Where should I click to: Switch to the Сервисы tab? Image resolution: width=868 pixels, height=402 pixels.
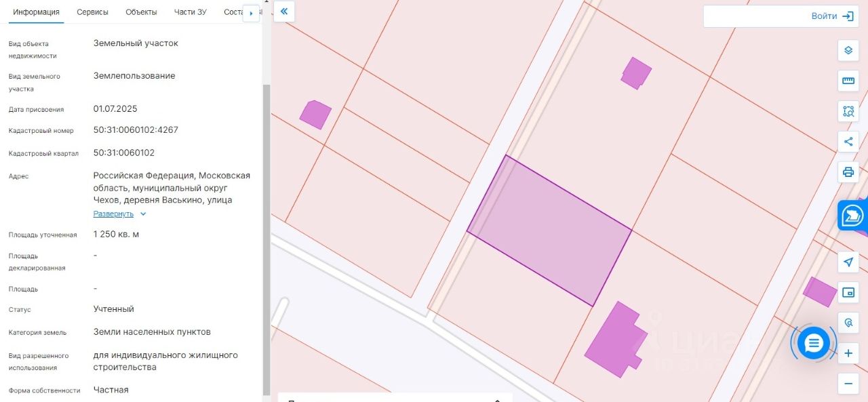[x=92, y=12]
